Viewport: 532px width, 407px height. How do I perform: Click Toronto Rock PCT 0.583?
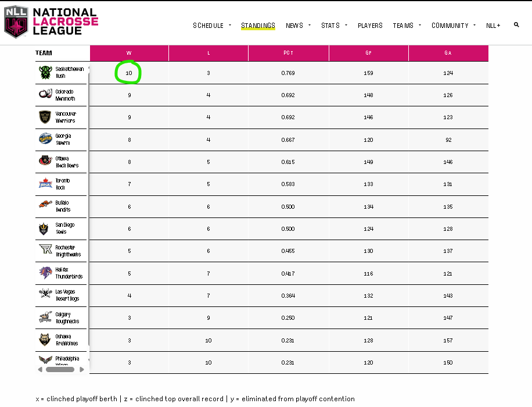(x=288, y=184)
